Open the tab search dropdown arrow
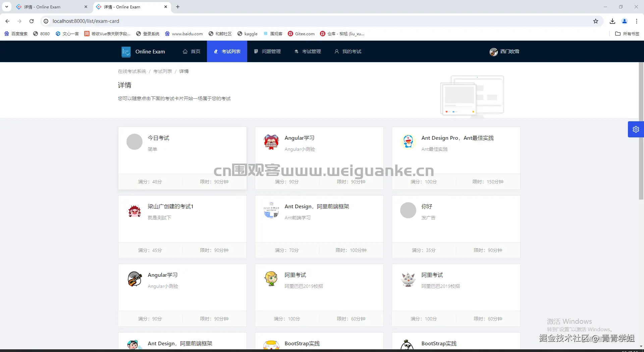 point(7,7)
